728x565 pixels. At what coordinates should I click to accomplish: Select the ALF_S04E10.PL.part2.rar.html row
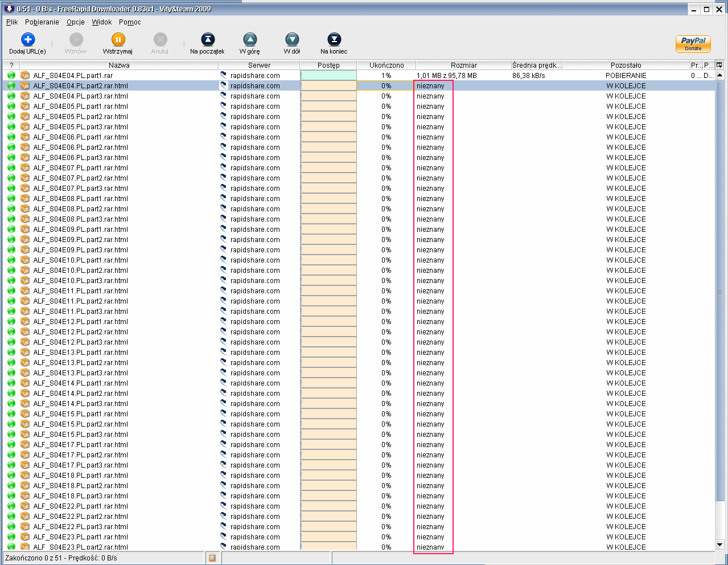[80, 271]
